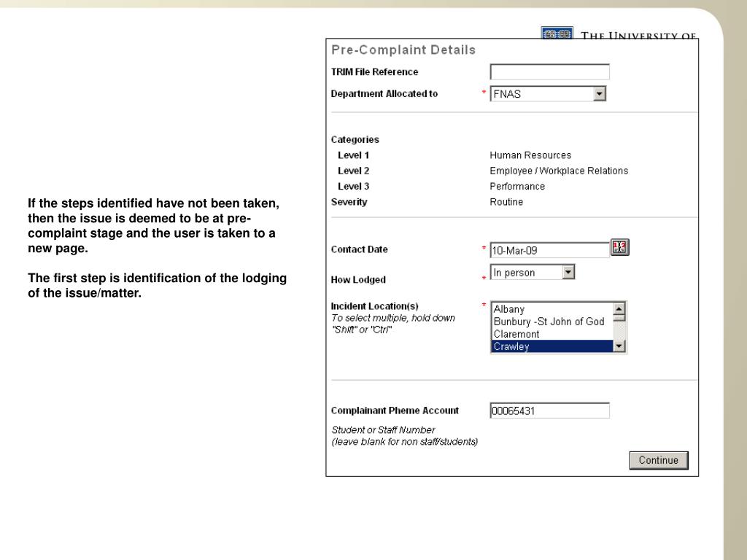Click the Categories label
747x560 pixels.
click(x=355, y=139)
